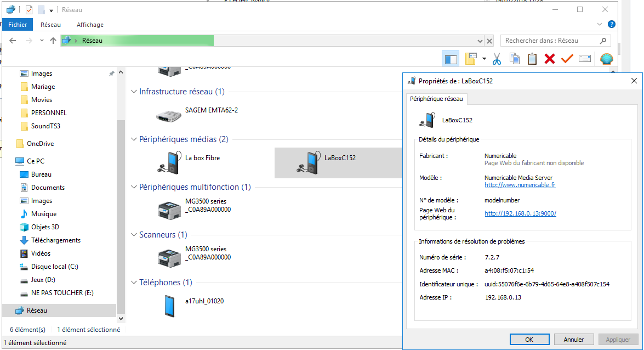Click the Copy icon in toolbar
644x350 pixels.
coord(515,59)
